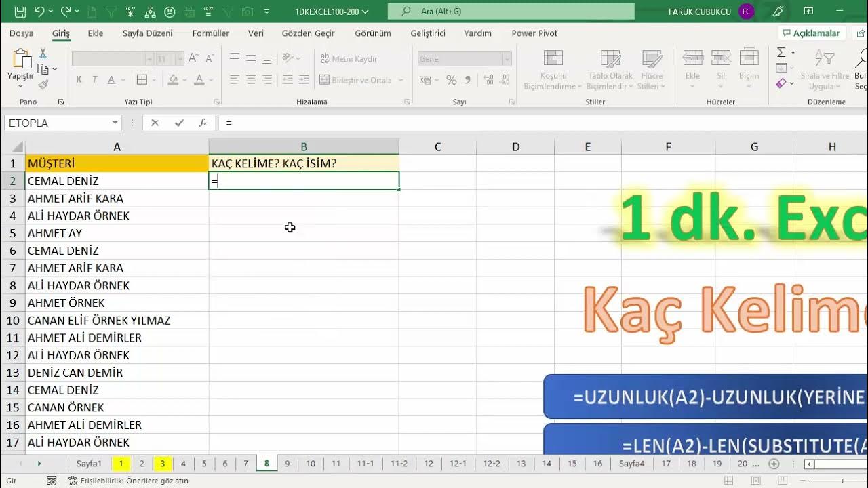Pick the fill color bucket swatch
Viewport: 868px width, 488px height.
173,80
